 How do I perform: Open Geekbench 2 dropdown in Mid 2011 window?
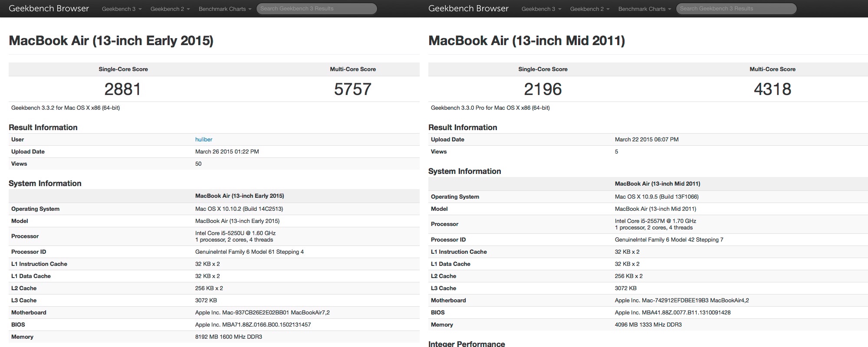[590, 9]
